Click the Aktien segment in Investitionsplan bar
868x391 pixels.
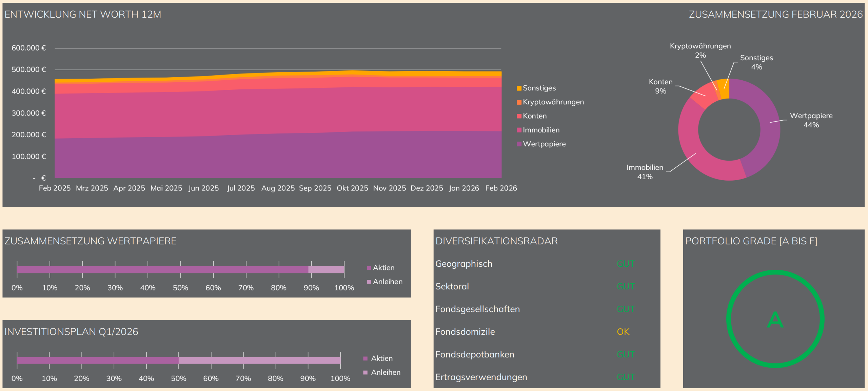(98, 360)
